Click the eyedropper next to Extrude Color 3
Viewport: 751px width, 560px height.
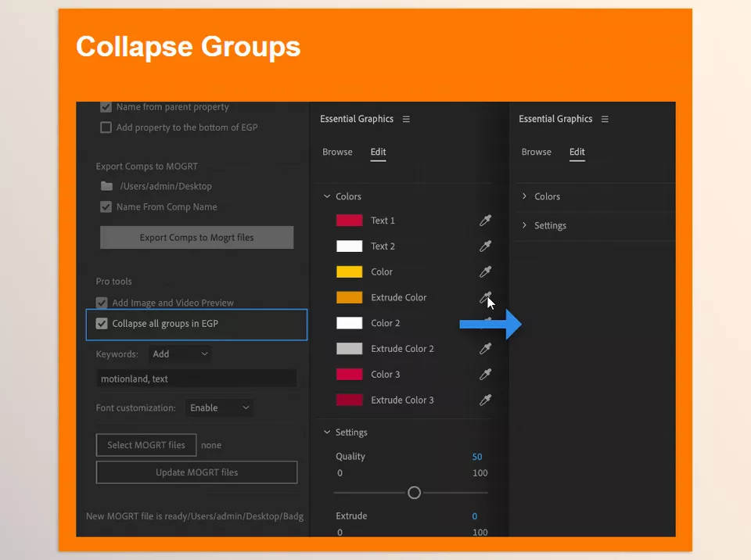click(485, 400)
